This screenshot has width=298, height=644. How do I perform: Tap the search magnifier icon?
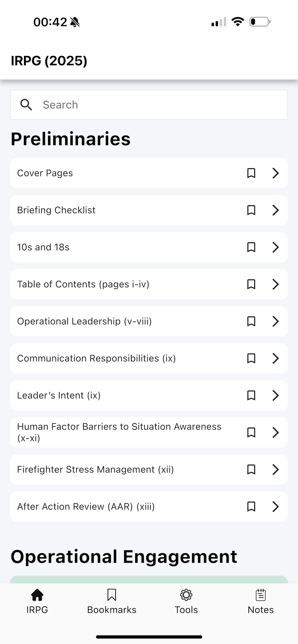(x=26, y=105)
